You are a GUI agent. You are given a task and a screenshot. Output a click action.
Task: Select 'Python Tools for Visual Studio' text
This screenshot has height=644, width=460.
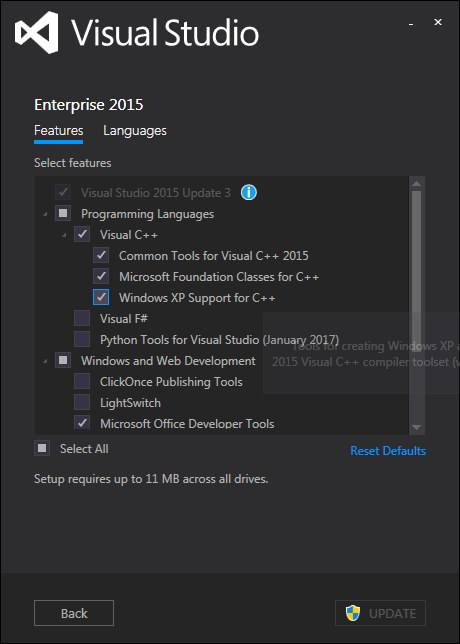pyautogui.click(x=220, y=340)
